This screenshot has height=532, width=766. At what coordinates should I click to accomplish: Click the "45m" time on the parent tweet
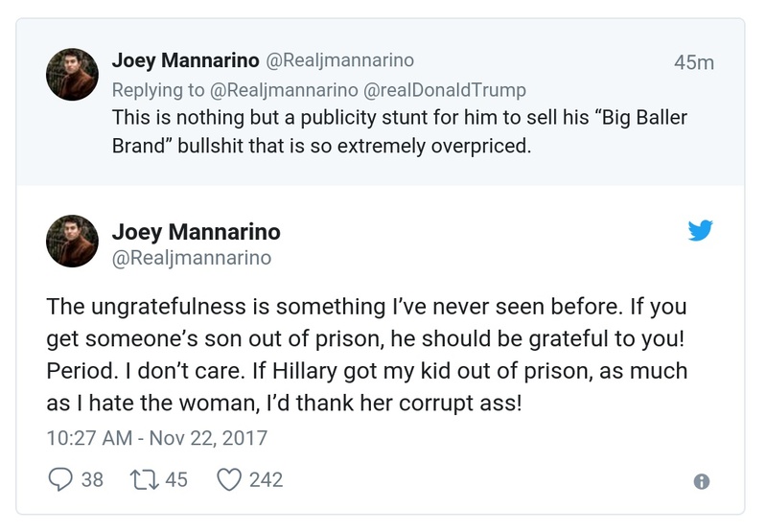(x=694, y=62)
